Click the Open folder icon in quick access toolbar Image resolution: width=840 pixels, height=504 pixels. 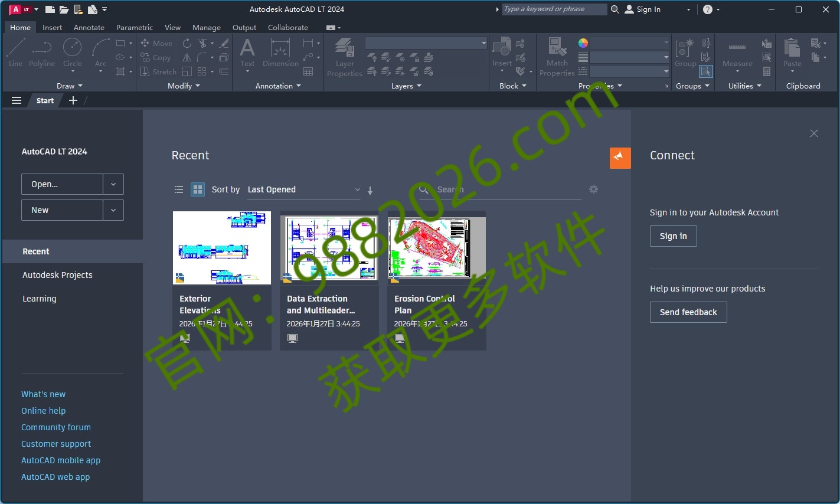coord(64,9)
